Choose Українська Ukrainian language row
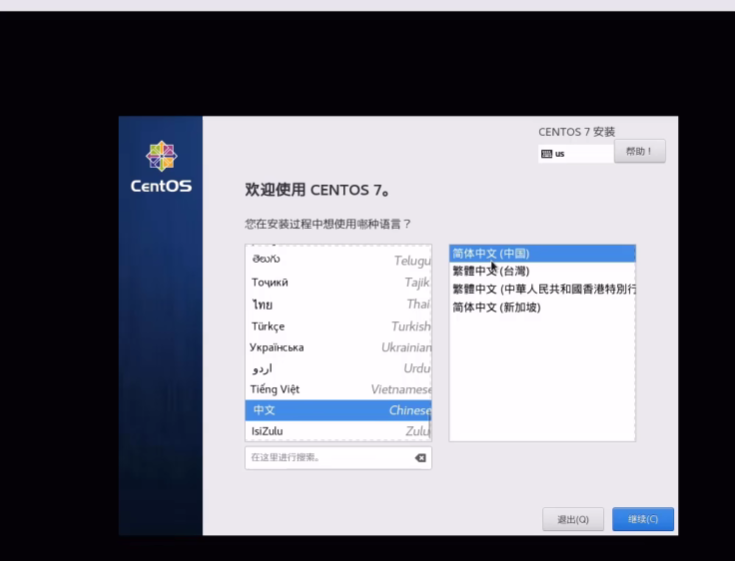Image resolution: width=735 pixels, height=561 pixels. 338,347
